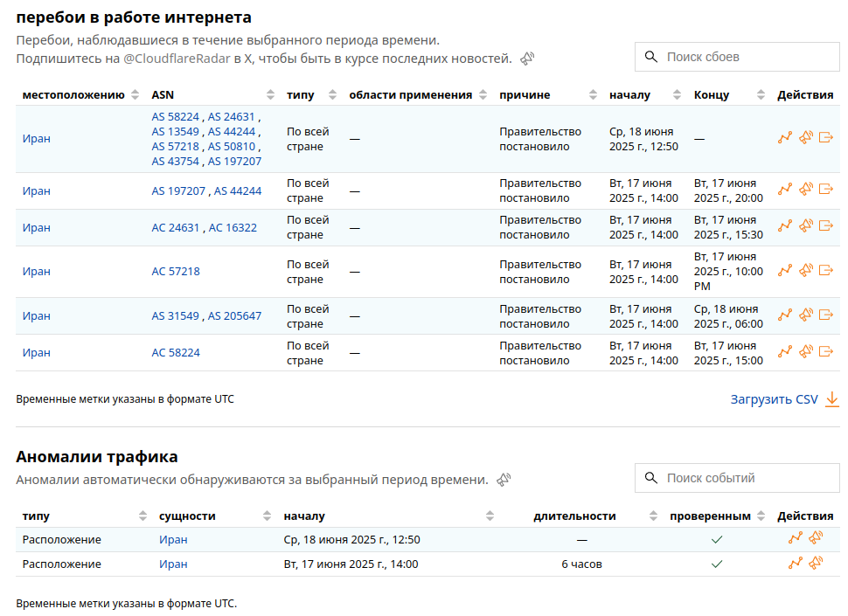Click export icon in AS 31549 row

click(826, 315)
